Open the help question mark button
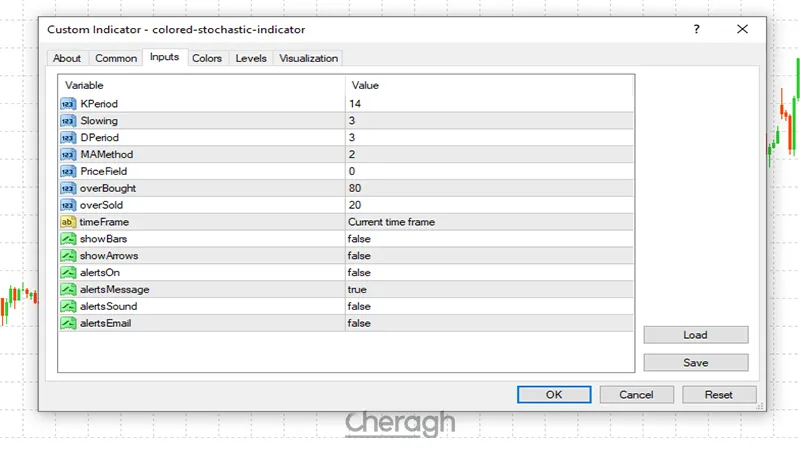Image resolution: width=800 pixels, height=450 pixels. (x=697, y=30)
